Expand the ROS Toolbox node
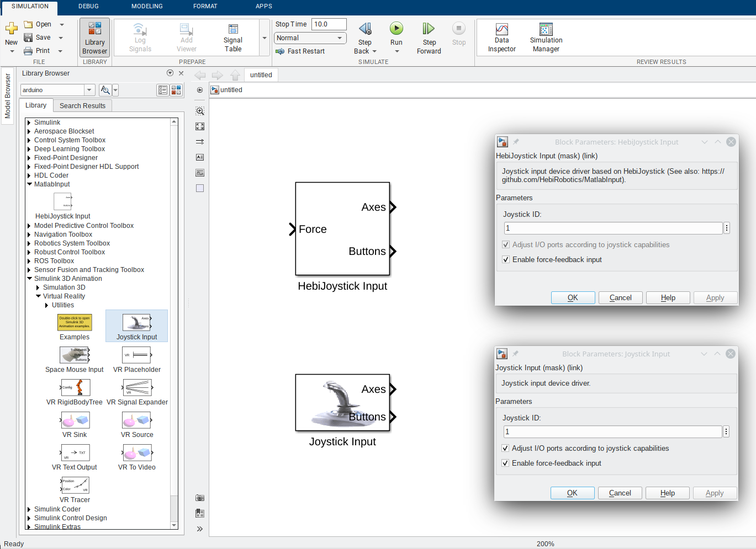Image resolution: width=756 pixels, height=549 pixels. point(29,261)
